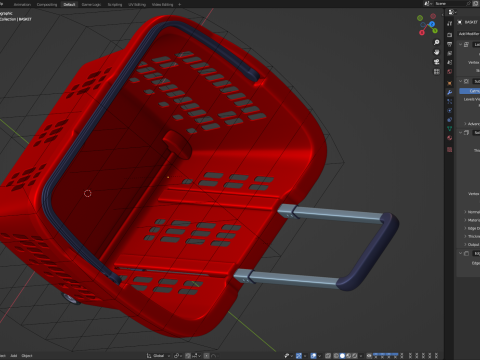Toggle snapping magnet in viewport header
The height and width of the screenshot is (360, 480).
click(188, 356)
